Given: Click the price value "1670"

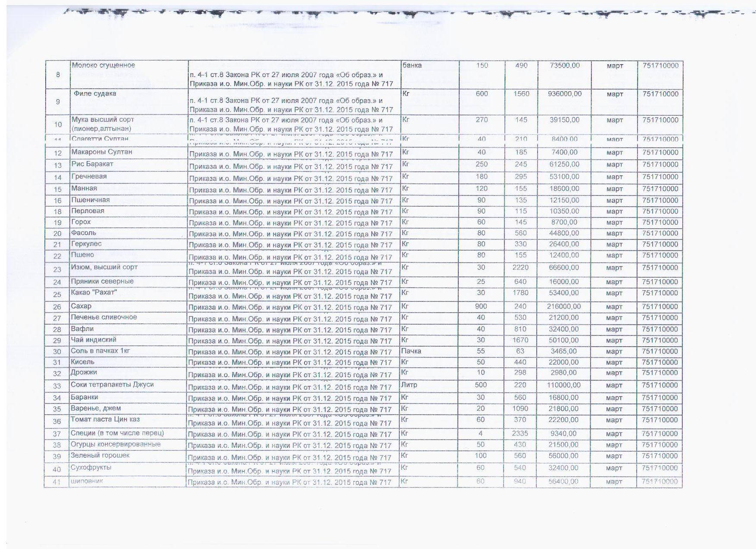Looking at the screenshot, I should [x=520, y=340].
